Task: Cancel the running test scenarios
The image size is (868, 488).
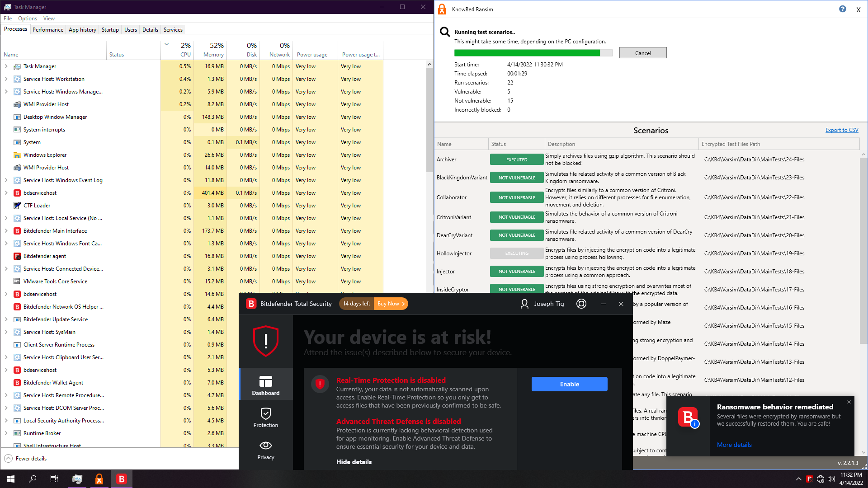Action: 642,53
